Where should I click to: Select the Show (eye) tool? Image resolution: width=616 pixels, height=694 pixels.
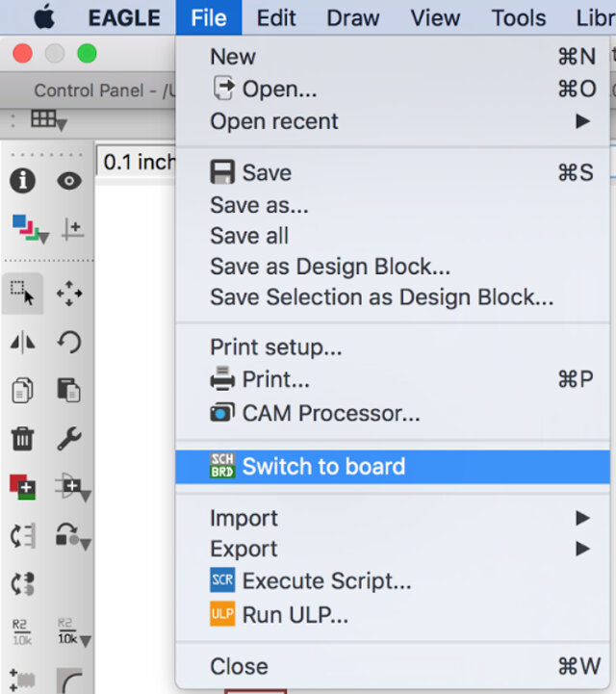68,181
